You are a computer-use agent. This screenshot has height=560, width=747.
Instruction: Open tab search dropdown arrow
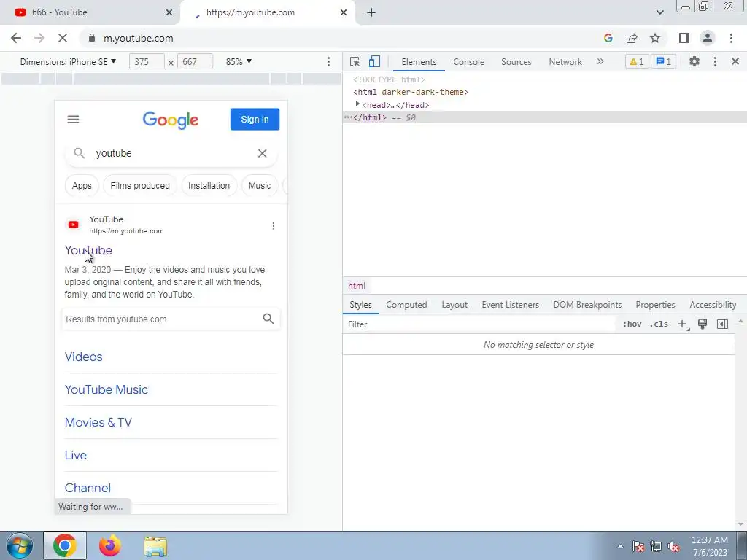point(659,12)
